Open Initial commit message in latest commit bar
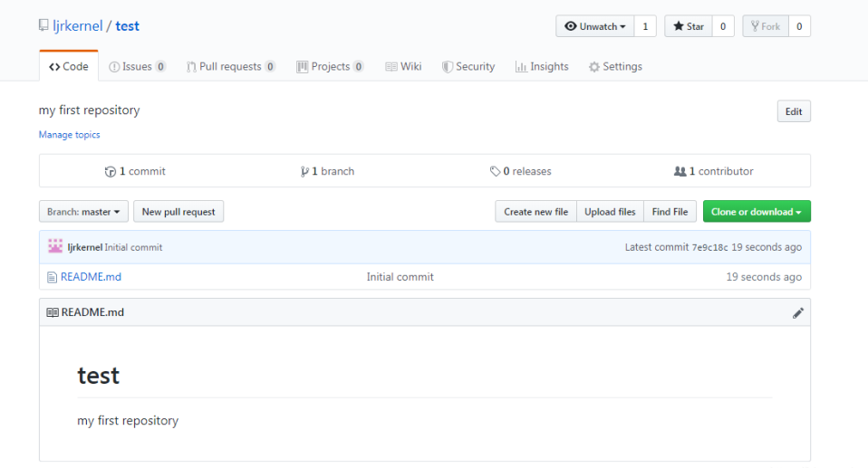Viewport: 868px width, 468px height. click(x=133, y=247)
